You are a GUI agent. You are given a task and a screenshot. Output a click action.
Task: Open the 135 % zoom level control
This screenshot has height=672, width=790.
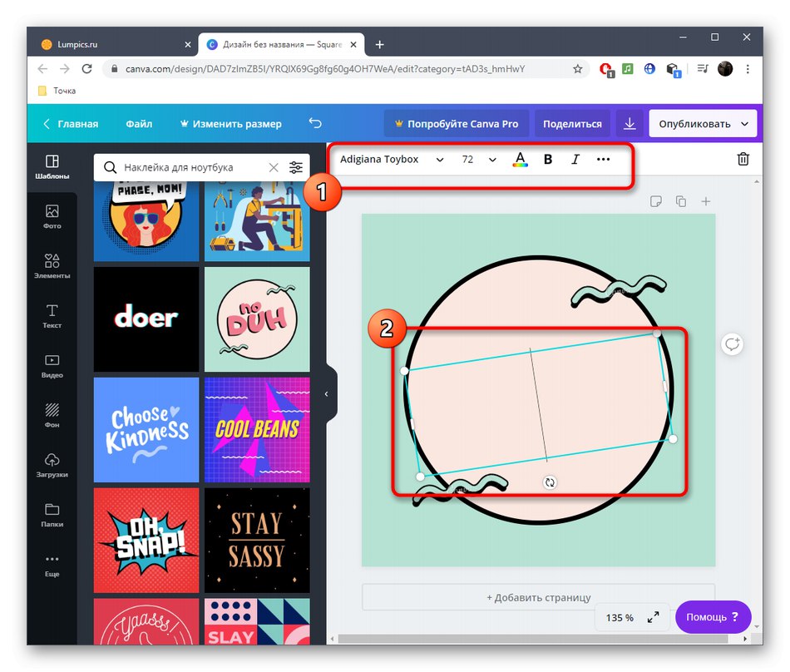point(620,618)
